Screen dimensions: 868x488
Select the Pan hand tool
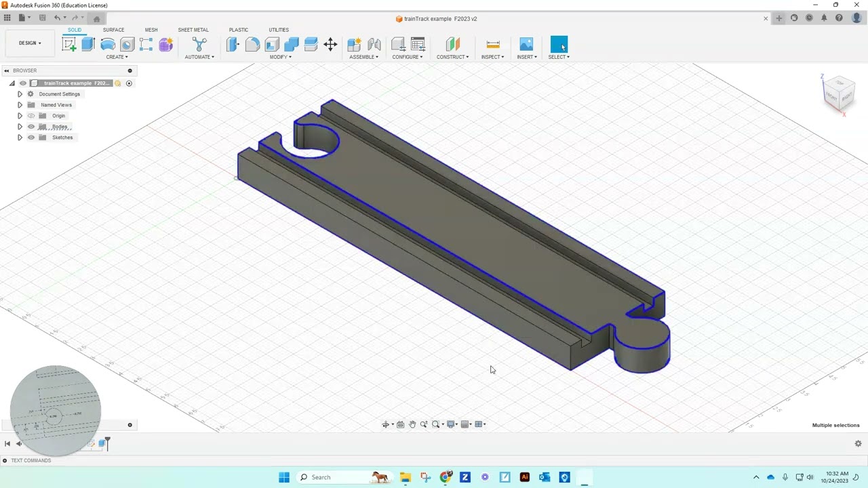pyautogui.click(x=412, y=424)
